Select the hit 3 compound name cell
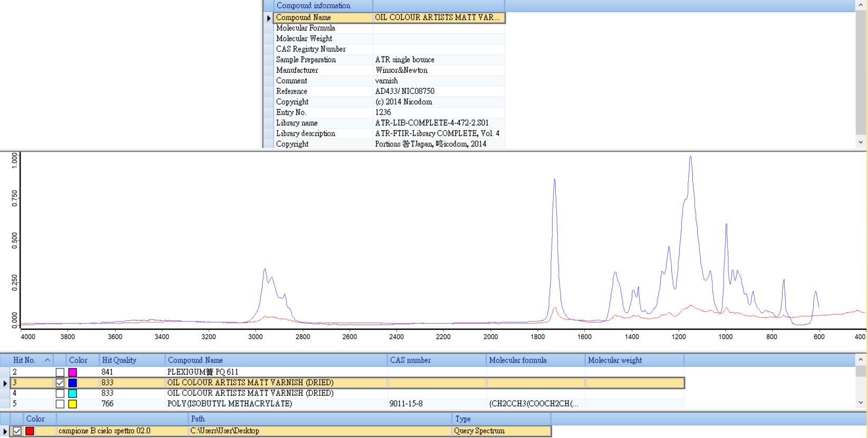The width and height of the screenshot is (868, 438). [x=276, y=383]
